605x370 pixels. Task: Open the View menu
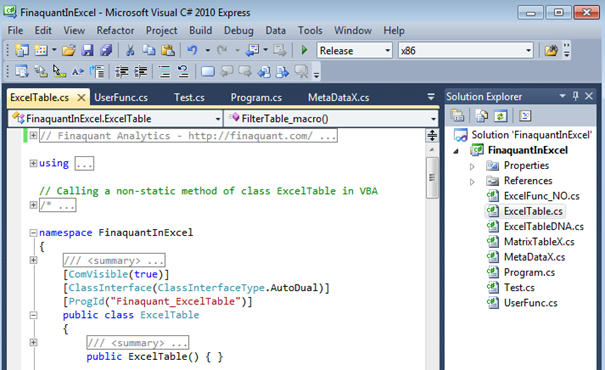point(74,30)
